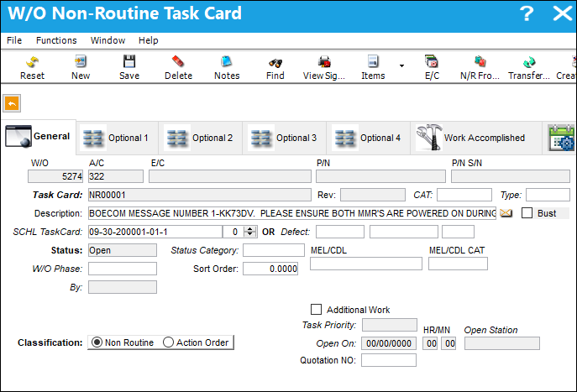
Task: Click the Status Category field
Action: (x=274, y=250)
